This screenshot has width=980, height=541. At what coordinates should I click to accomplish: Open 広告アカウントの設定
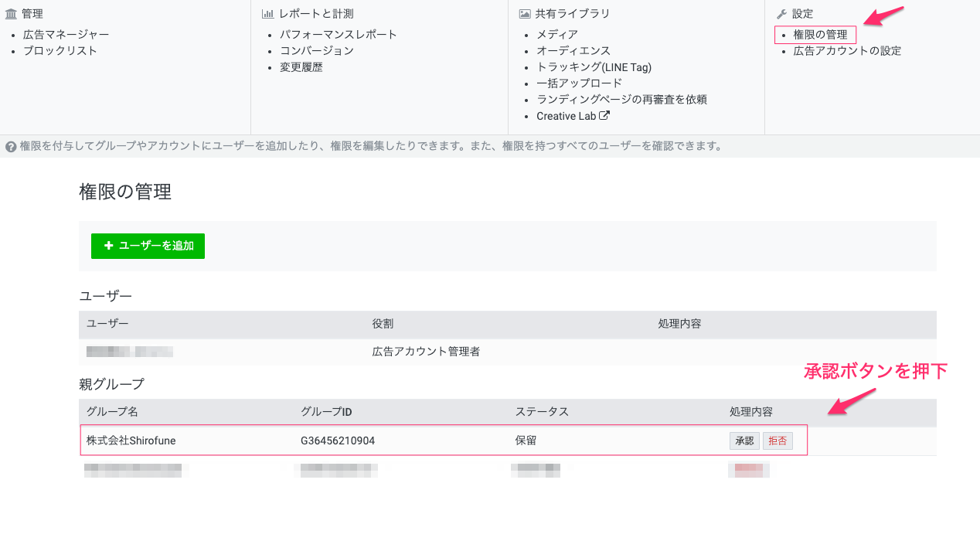[x=847, y=51]
